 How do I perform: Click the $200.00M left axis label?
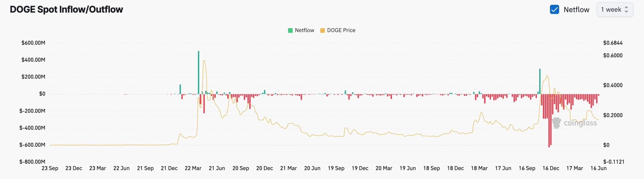(33, 77)
